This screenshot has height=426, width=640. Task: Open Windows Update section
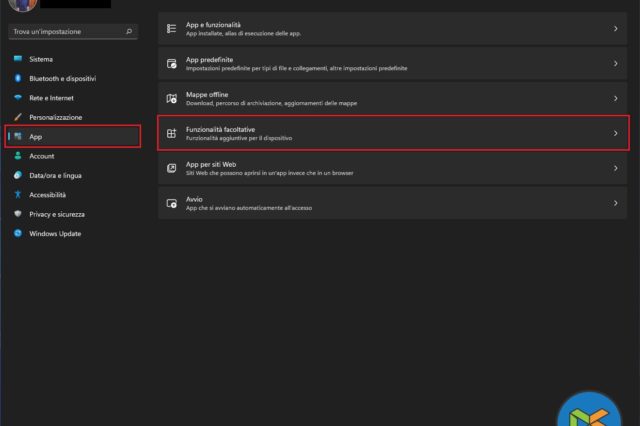[73, 233]
